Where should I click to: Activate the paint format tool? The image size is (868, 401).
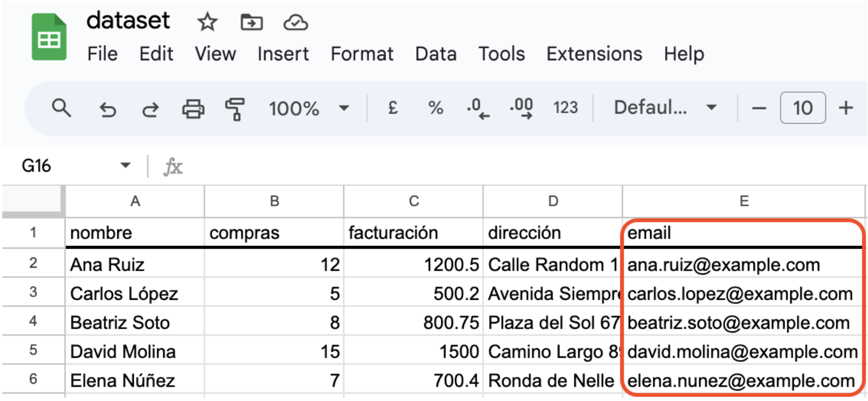(235, 109)
